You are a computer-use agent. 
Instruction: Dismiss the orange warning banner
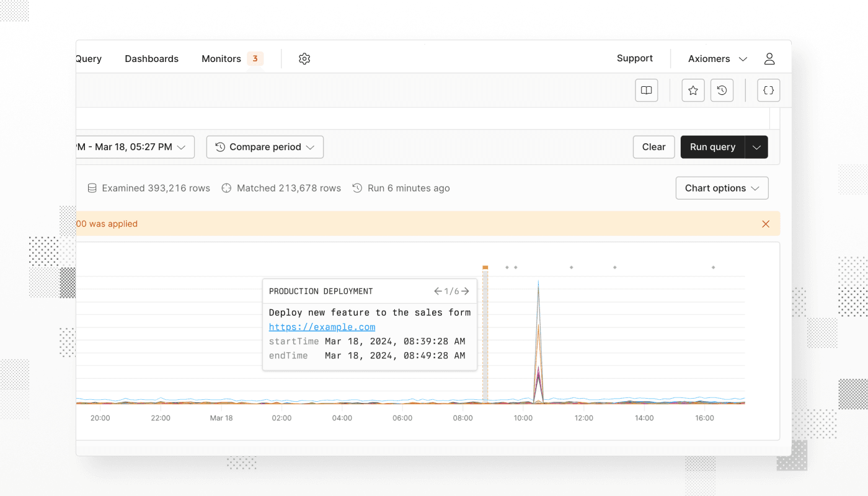(766, 224)
